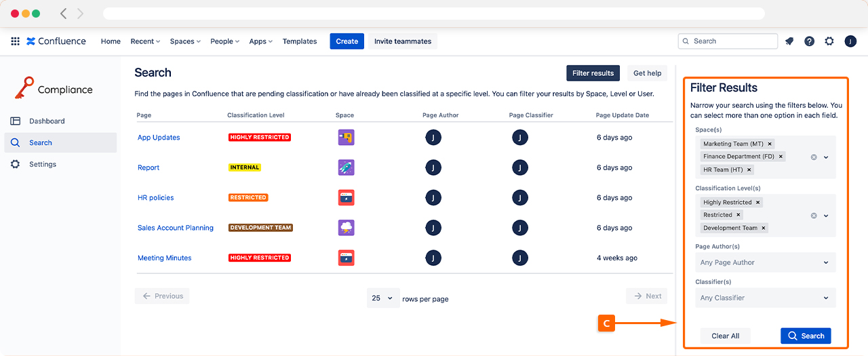Screen dimensions: 868x356
Task: Remove the Highly Restricted filter tag
Action: (x=758, y=202)
